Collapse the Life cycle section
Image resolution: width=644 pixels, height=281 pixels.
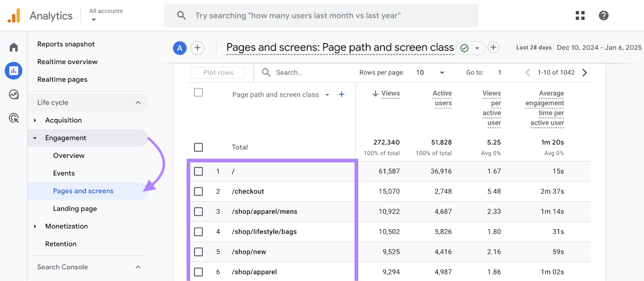click(138, 103)
